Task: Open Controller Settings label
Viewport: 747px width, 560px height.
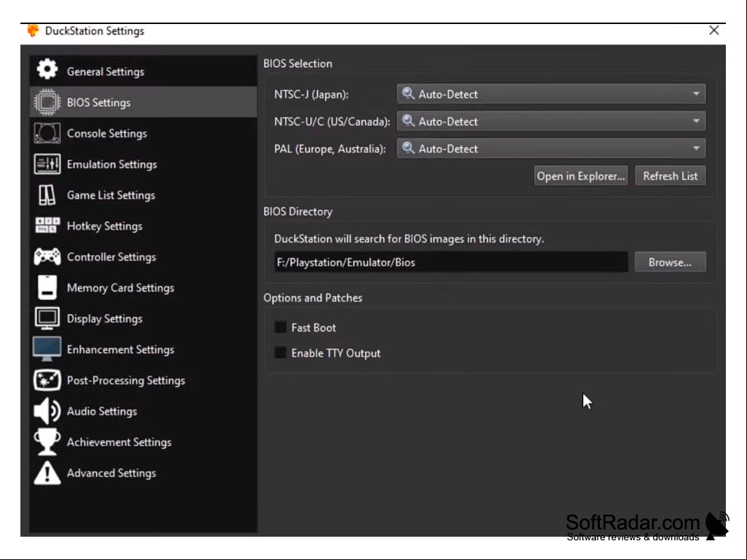Action: (x=112, y=256)
